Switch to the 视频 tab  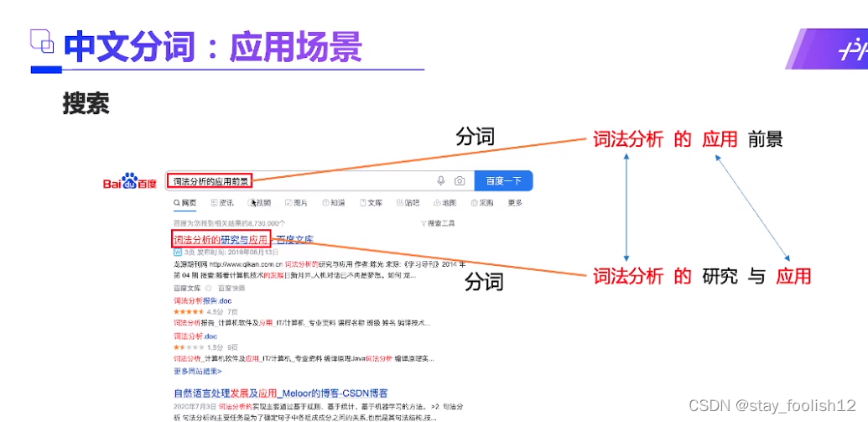coord(259,203)
